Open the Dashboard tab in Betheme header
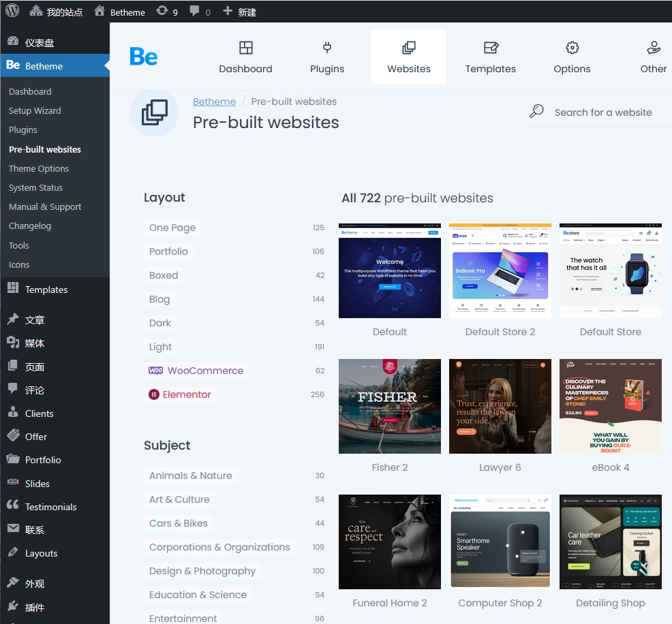672x624 pixels. [245, 57]
